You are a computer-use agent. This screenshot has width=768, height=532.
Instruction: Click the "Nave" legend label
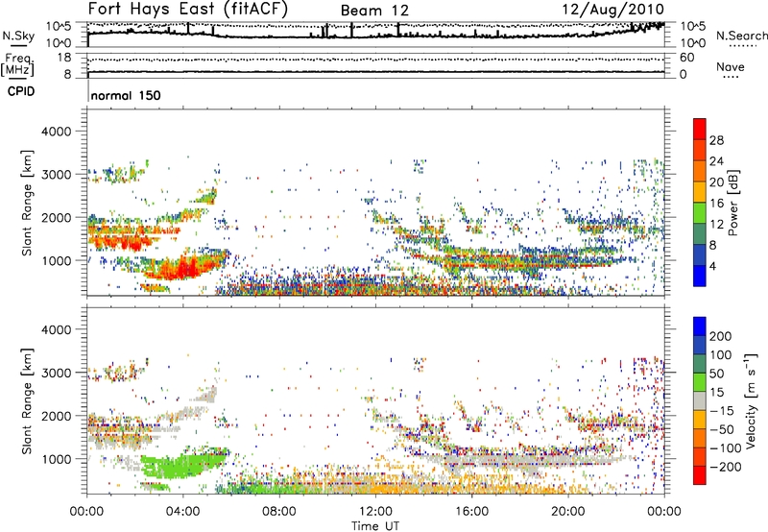click(x=730, y=67)
